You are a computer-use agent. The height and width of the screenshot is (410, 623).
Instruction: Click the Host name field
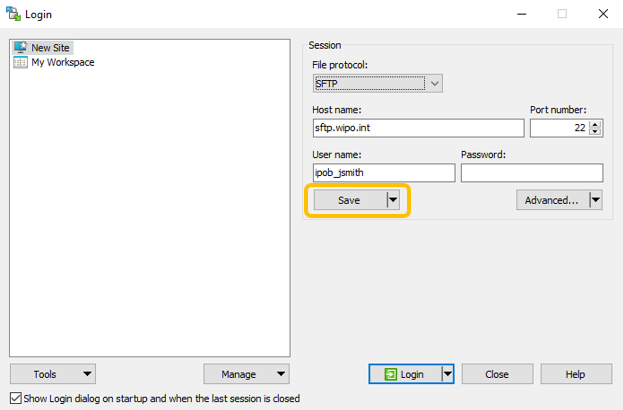click(x=417, y=128)
